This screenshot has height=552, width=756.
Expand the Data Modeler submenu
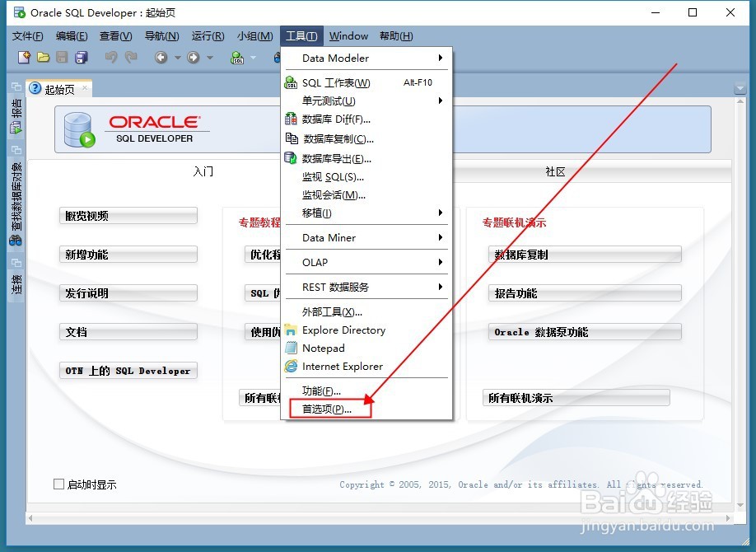366,58
